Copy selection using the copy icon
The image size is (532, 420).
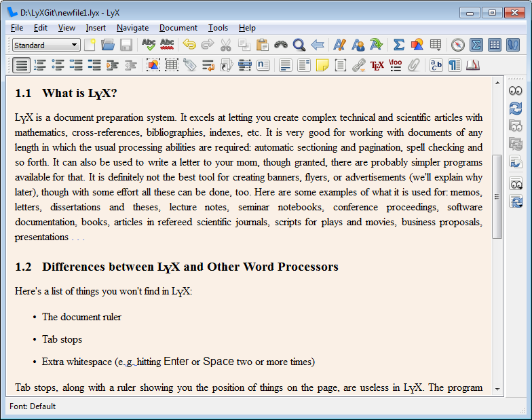pos(244,45)
